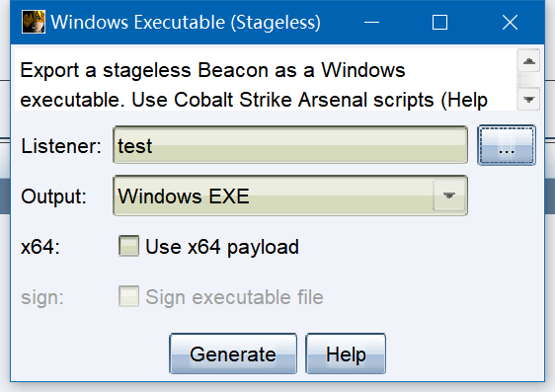Click the stageless Beacon description text area
Screen dimensions: 555x392
[x=265, y=80]
